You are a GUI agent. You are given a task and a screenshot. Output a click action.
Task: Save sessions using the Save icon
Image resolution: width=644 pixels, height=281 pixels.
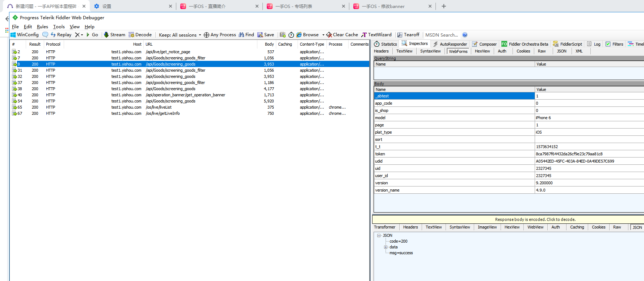(266, 35)
